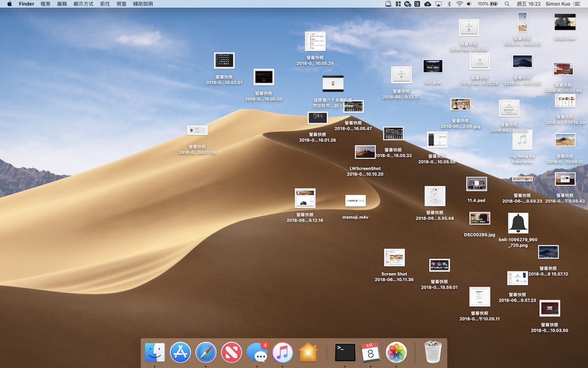
Task: Select the 0602.mov video file
Action: [x=565, y=23]
